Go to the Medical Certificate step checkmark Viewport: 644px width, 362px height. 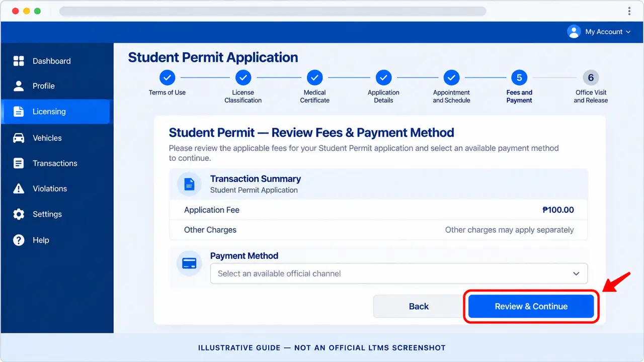(x=314, y=77)
